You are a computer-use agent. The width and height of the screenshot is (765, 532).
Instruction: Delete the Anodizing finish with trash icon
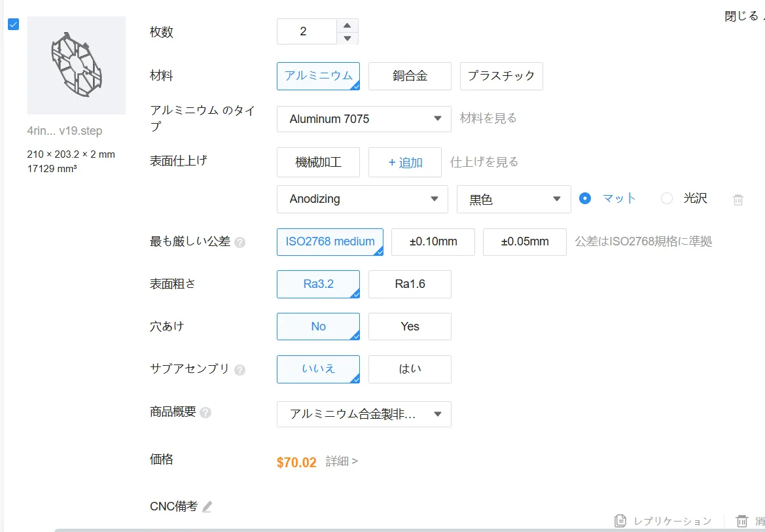[x=738, y=200]
